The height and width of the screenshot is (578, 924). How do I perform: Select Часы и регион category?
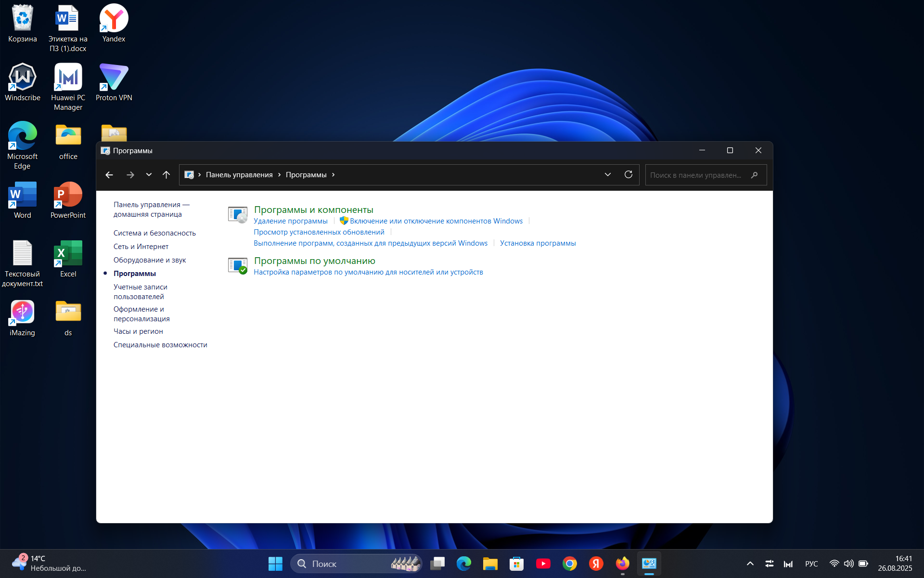[138, 331]
